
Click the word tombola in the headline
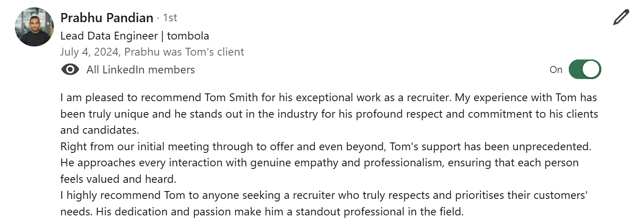click(188, 36)
